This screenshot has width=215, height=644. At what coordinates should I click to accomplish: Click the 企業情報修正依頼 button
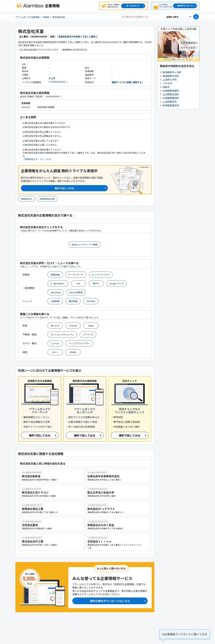click(47, 199)
